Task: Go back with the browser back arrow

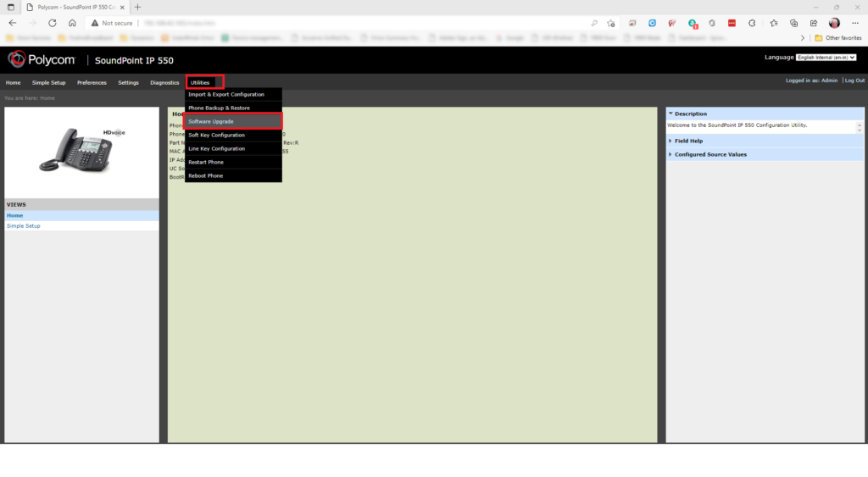Action: pyautogui.click(x=12, y=23)
